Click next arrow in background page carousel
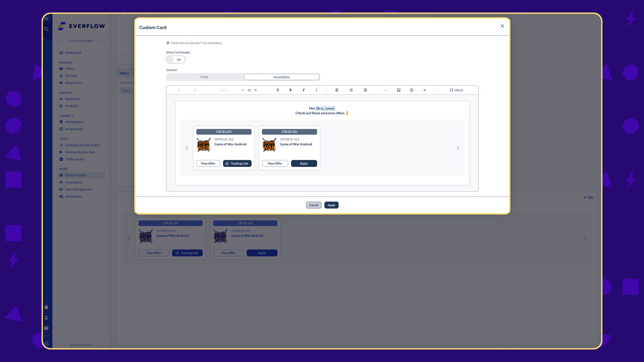 [585, 238]
